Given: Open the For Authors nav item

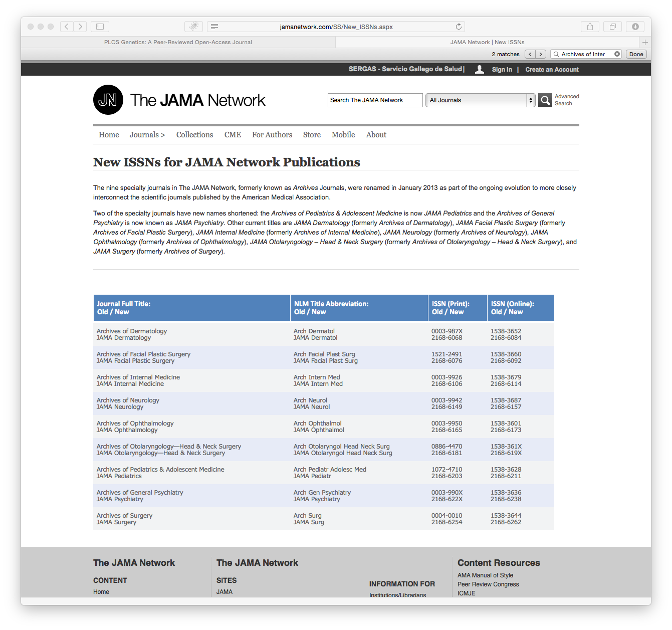Looking at the screenshot, I should tap(272, 135).
